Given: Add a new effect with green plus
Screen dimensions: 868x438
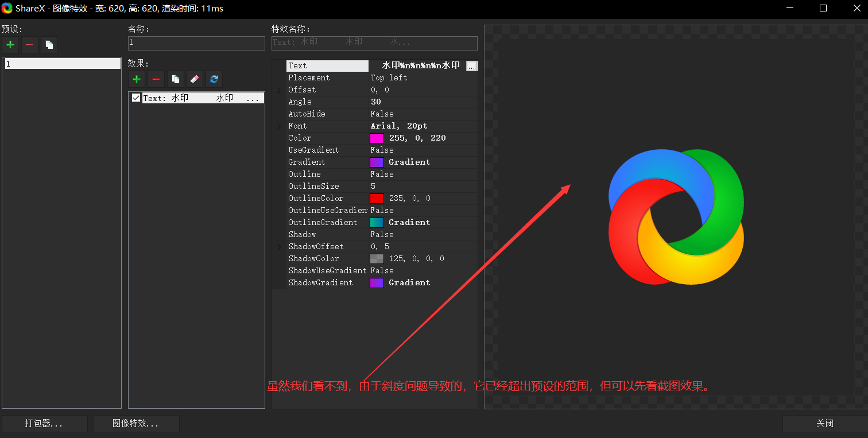Looking at the screenshot, I should pyautogui.click(x=137, y=79).
